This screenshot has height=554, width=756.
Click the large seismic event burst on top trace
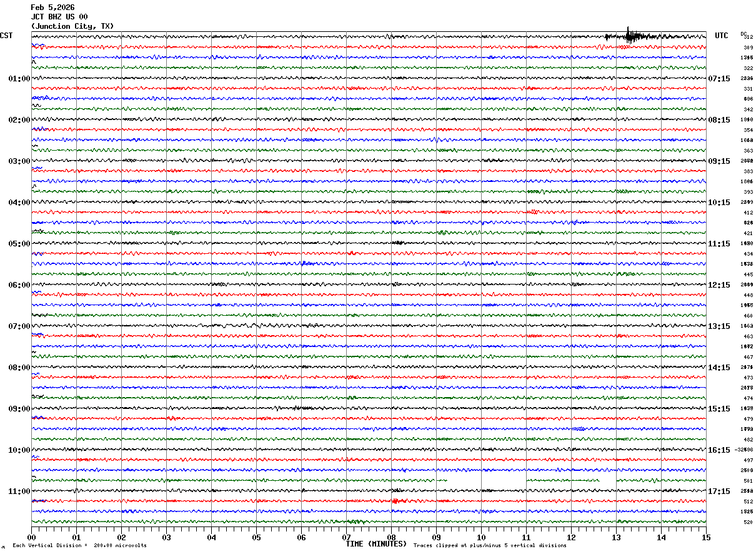(x=631, y=36)
